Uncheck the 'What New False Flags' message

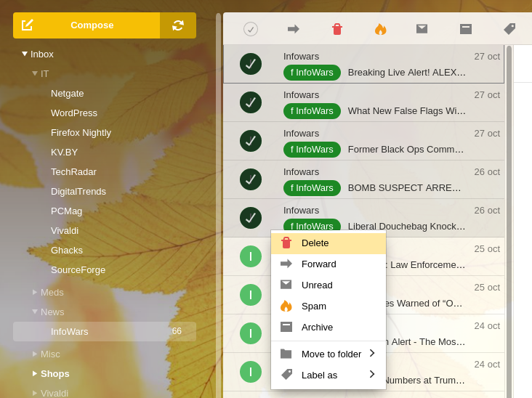click(x=251, y=102)
